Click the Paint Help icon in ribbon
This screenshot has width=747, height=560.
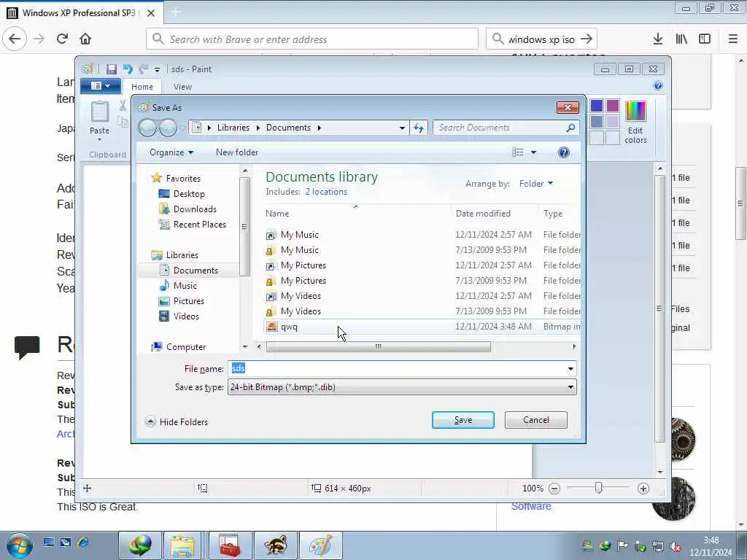point(658,86)
